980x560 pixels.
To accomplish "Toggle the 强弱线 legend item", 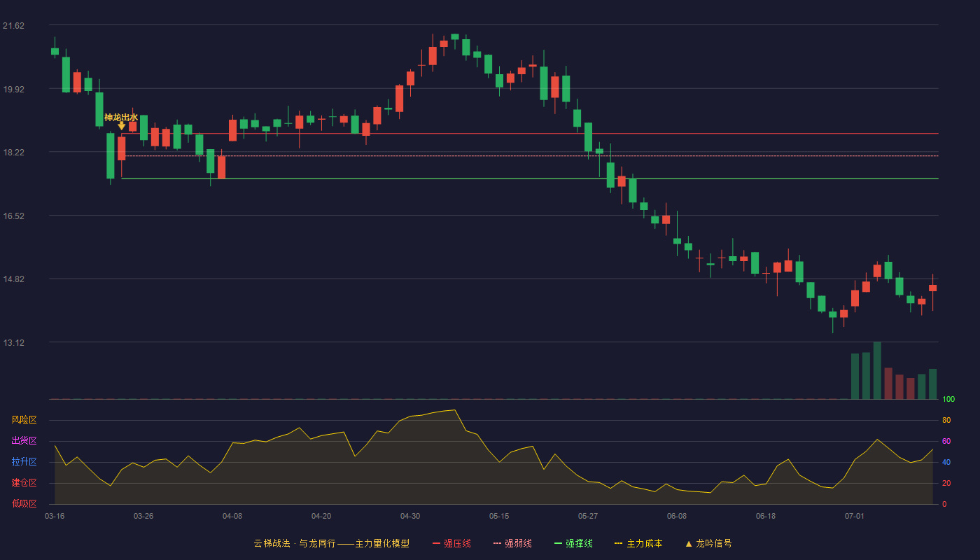I will coord(512,543).
